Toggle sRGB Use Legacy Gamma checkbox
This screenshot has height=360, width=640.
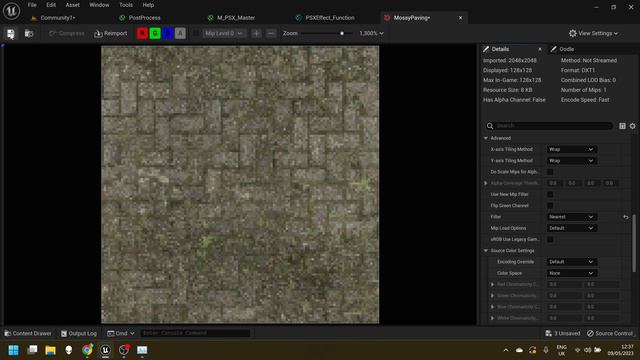coord(550,239)
